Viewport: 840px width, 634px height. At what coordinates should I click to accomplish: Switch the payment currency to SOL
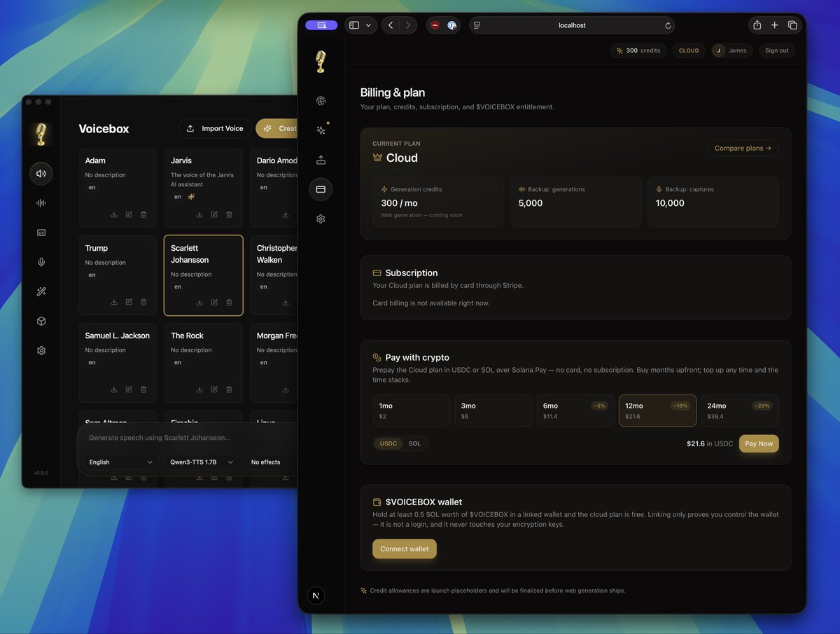click(415, 443)
